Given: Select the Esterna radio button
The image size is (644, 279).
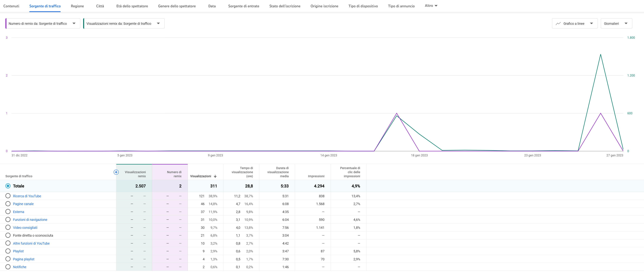Looking at the screenshot, I should pos(8,212).
